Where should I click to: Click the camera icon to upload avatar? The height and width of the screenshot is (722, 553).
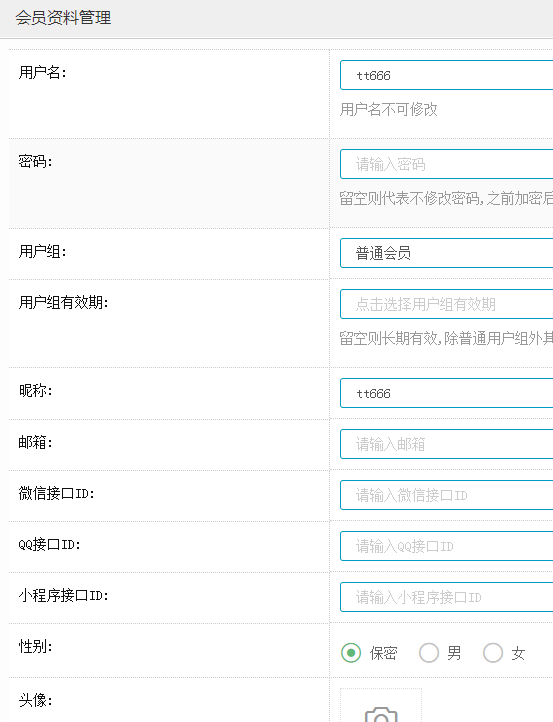point(381,714)
